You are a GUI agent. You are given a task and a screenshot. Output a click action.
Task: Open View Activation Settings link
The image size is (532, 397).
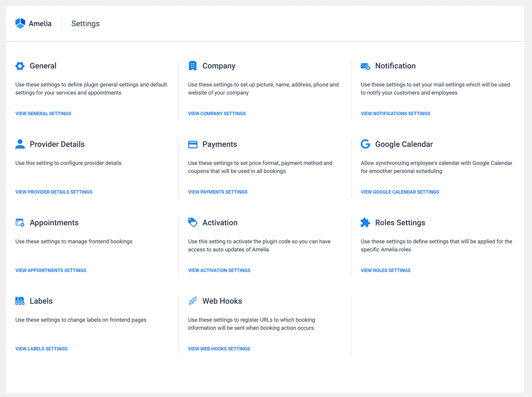(219, 270)
